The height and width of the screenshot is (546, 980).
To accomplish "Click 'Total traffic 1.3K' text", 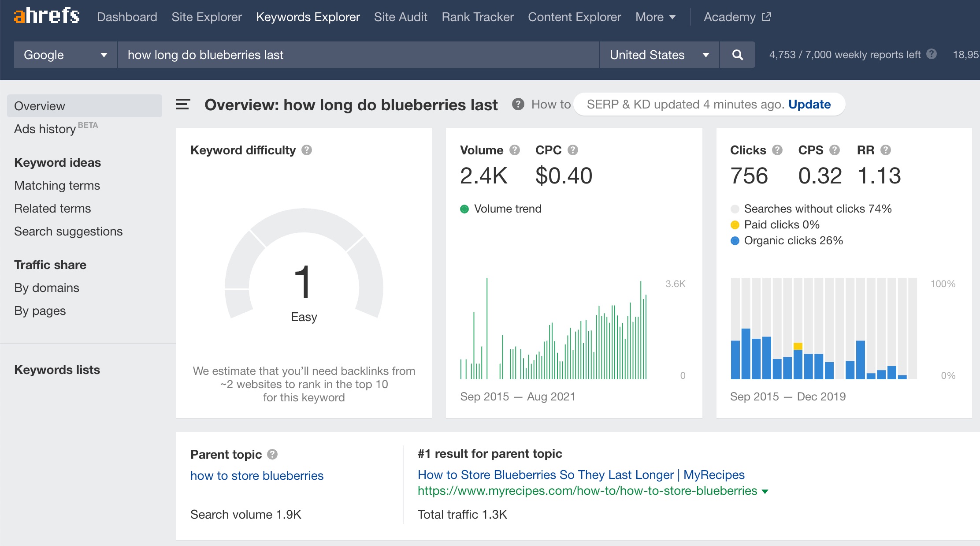I will [x=462, y=514].
